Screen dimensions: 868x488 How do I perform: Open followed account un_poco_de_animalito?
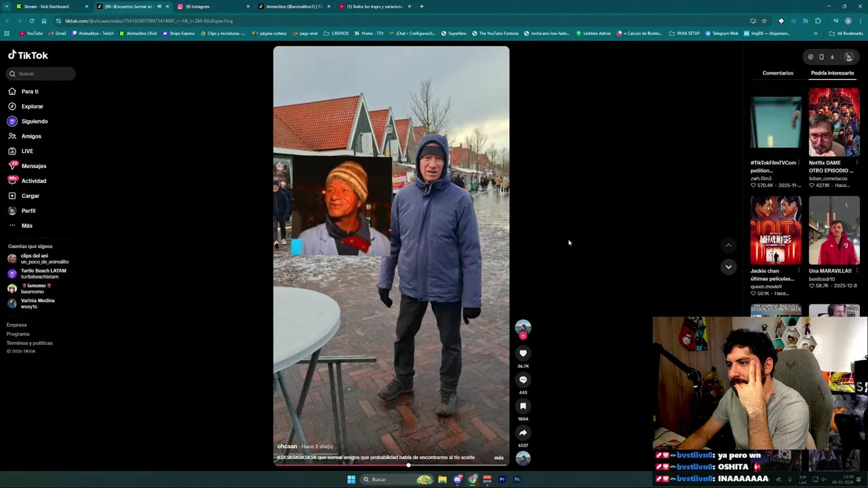[39, 259]
